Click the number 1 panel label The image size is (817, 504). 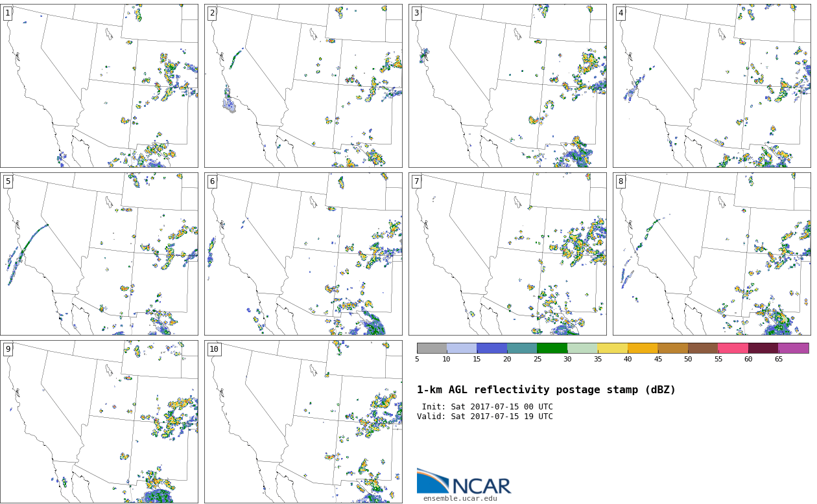(8, 13)
